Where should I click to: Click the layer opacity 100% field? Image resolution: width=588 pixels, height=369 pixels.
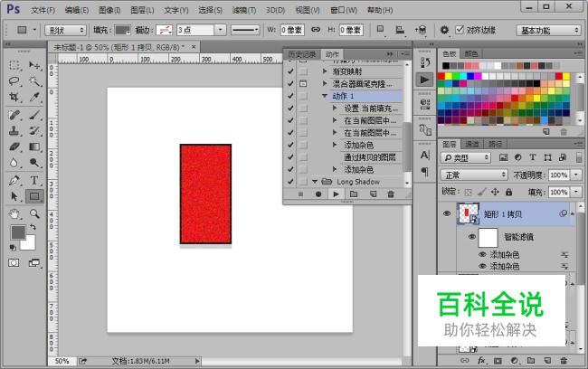[x=558, y=175]
